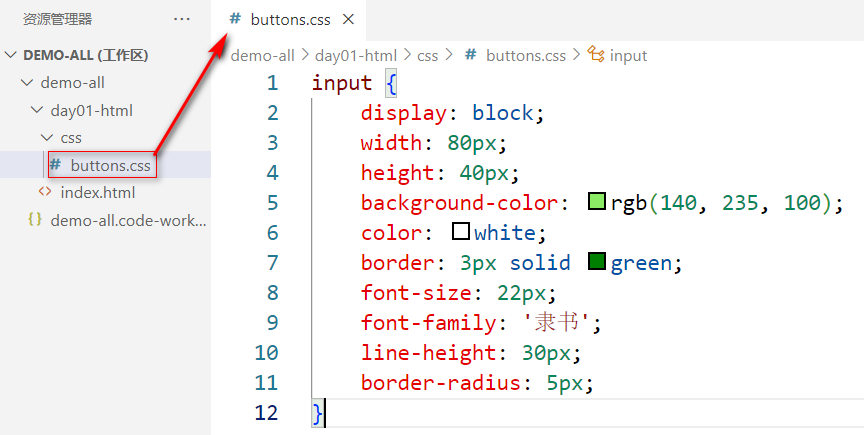The height and width of the screenshot is (435, 864).
Task: Collapse the DEMO-ALL workspace section
Action: tap(11, 55)
